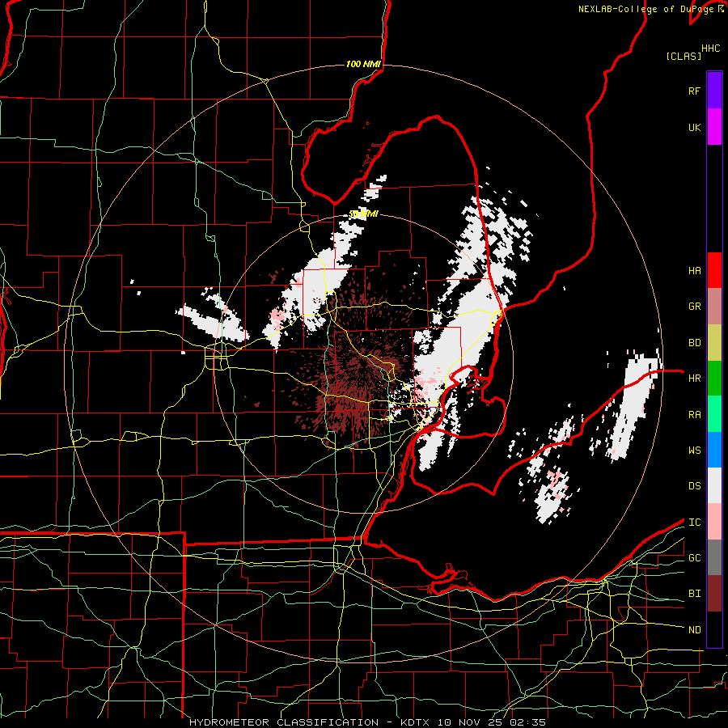The height and width of the screenshot is (728, 728).
Task: Click the HHC product label
Action: coord(711,49)
